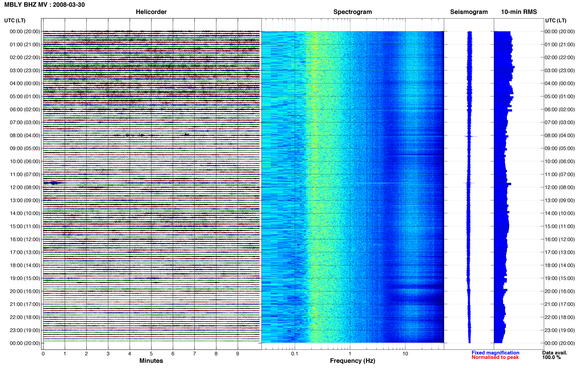Screen dimensions: 588x368
Task: Click the '0.1' tick on the frequency axis
Action: [x=295, y=354]
